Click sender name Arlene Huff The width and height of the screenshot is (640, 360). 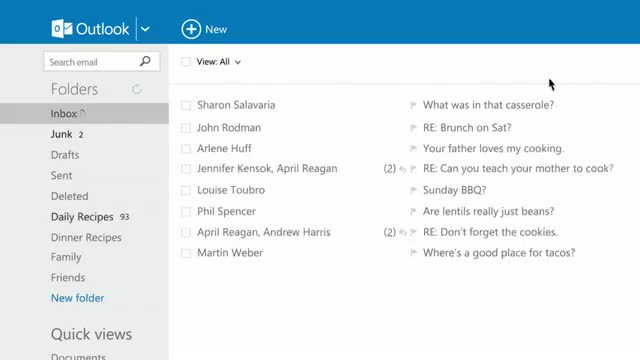(x=224, y=148)
